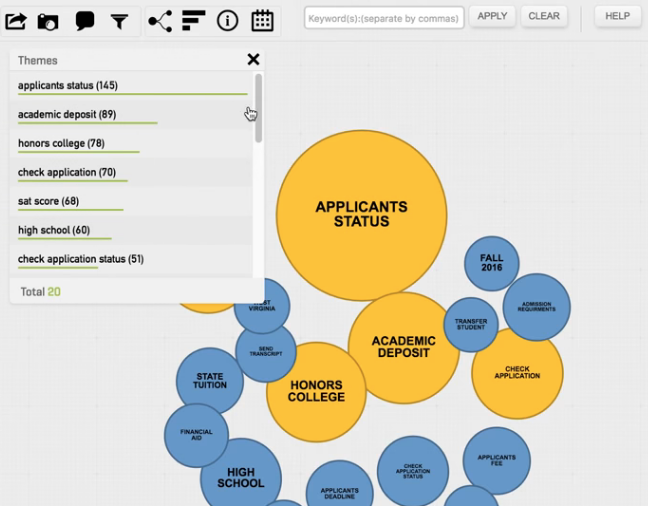The height and width of the screenshot is (506, 648).
Task: Click the share/export icon
Action: [16, 21]
